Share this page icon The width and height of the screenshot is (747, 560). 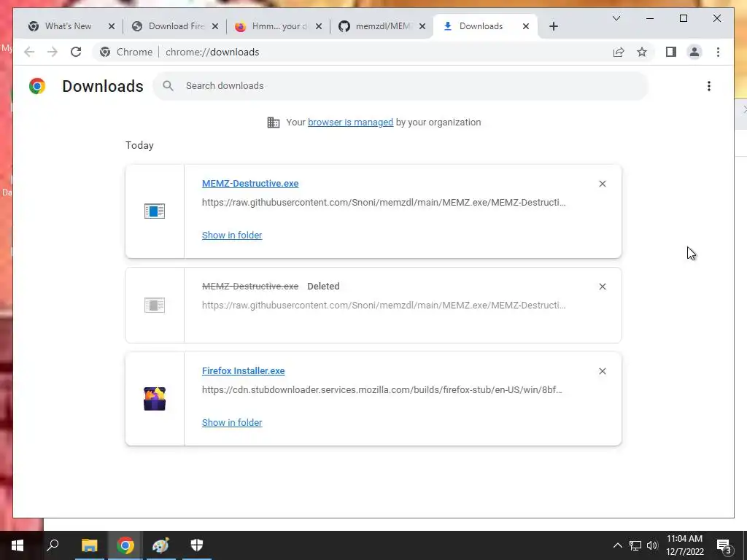(619, 52)
